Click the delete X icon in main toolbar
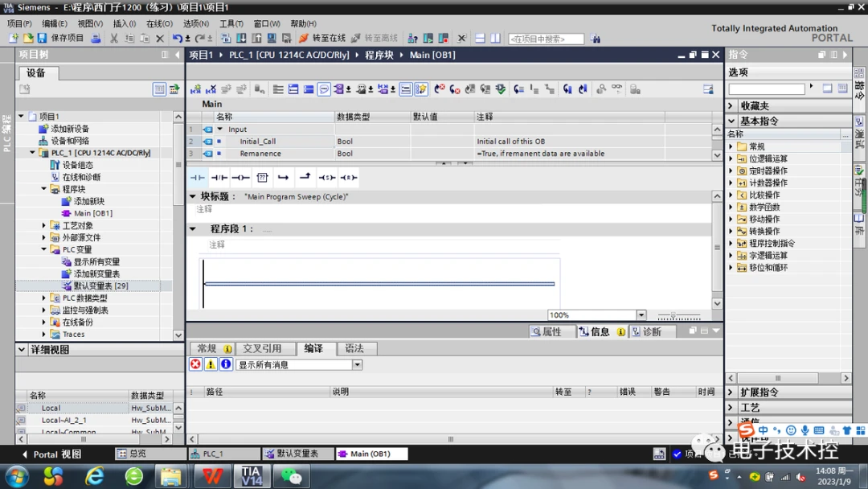 pyautogui.click(x=160, y=39)
